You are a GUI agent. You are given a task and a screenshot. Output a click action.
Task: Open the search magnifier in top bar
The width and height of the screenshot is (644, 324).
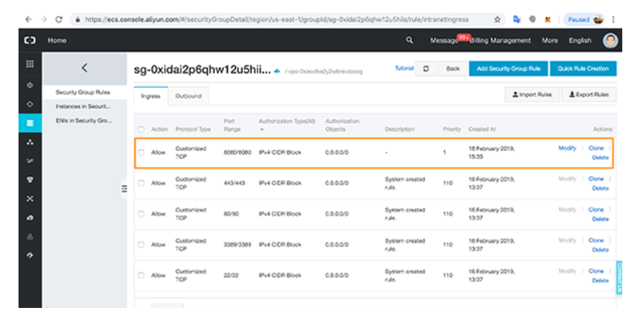tap(410, 39)
